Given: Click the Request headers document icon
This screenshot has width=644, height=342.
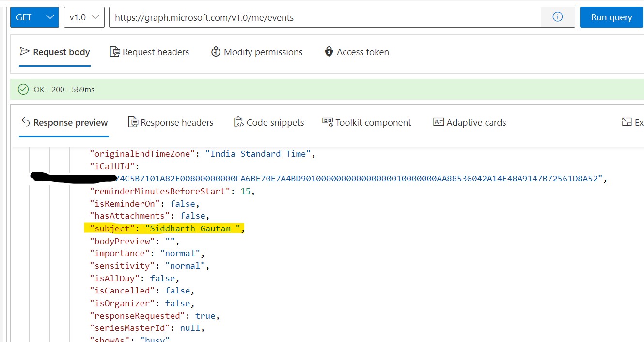Looking at the screenshot, I should 115,51.
